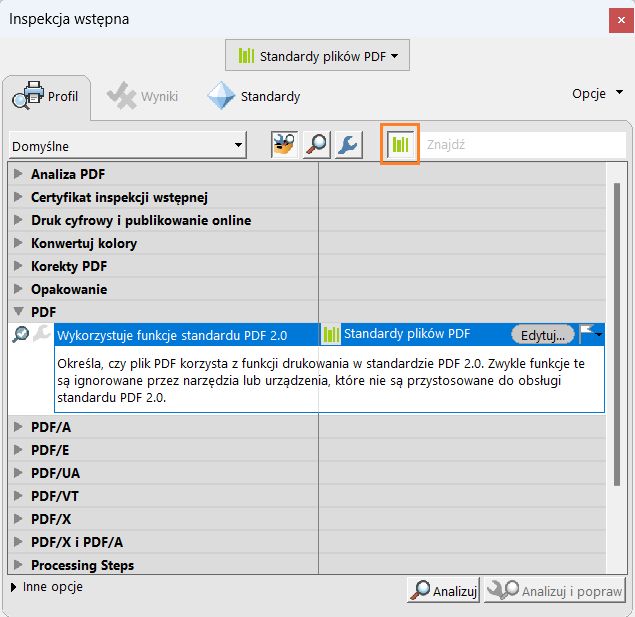Expand the PDF/A group

(x=18, y=427)
